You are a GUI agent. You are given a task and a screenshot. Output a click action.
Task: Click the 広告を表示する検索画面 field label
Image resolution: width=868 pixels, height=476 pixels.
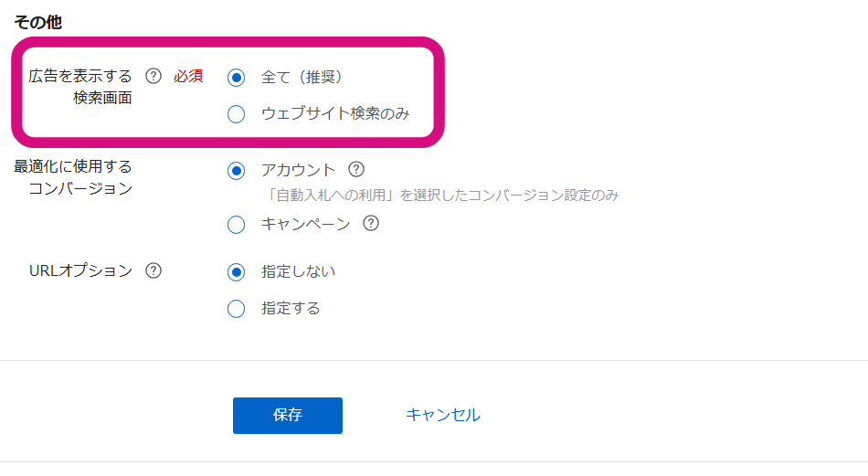click(80, 87)
